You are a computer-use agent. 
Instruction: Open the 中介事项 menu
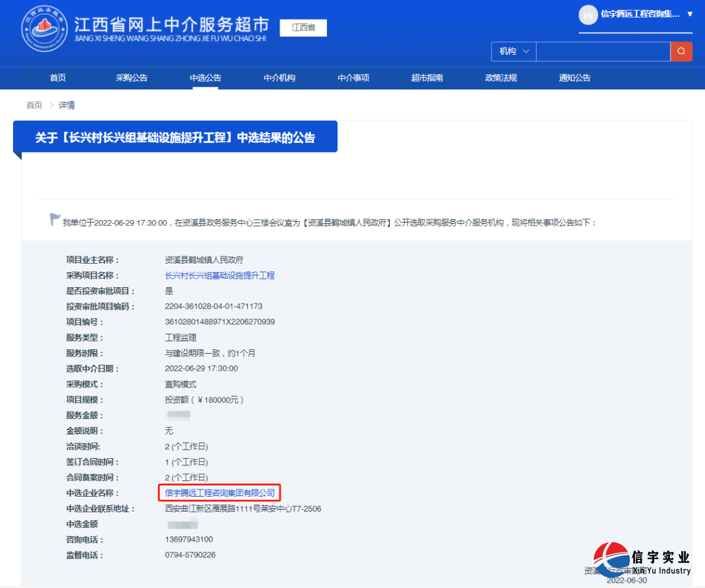click(x=353, y=78)
